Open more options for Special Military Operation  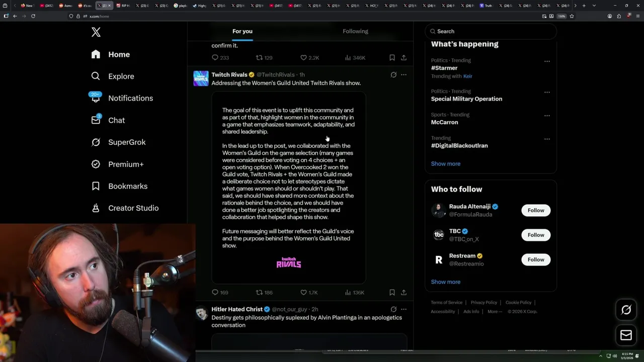point(547,93)
